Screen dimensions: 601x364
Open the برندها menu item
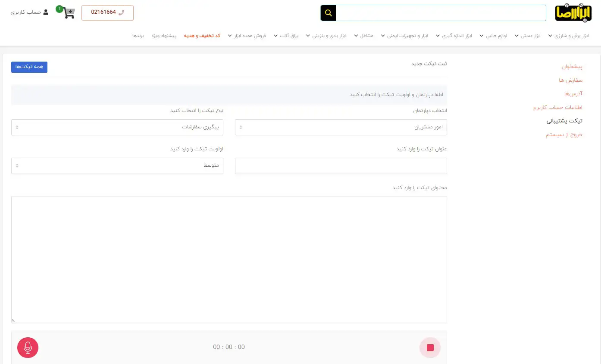(138, 36)
